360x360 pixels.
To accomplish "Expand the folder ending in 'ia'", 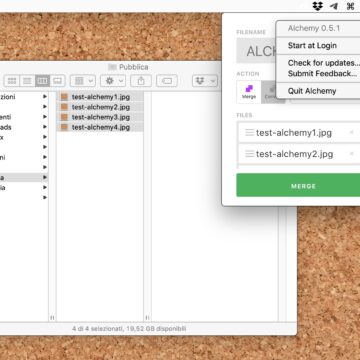I will (45, 188).
